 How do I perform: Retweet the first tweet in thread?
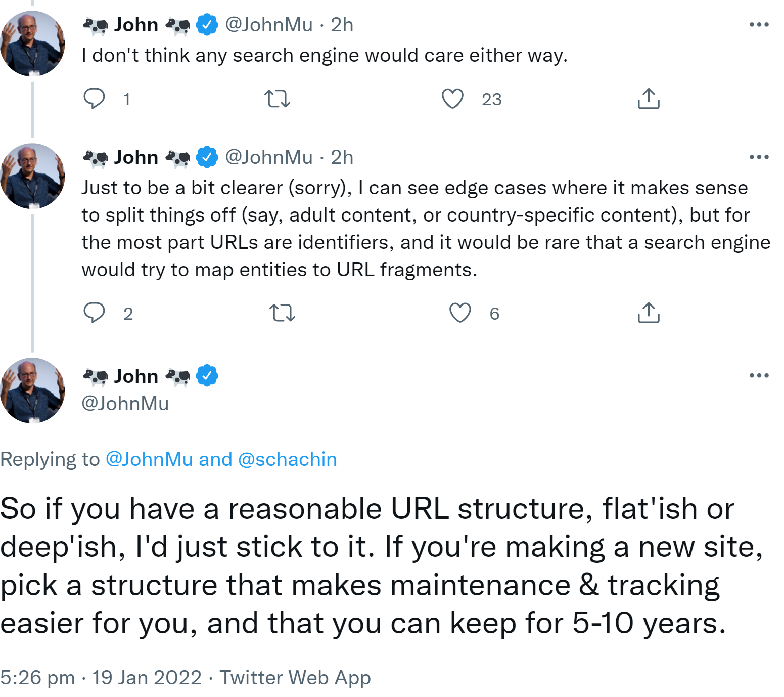(x=277, y=99)
